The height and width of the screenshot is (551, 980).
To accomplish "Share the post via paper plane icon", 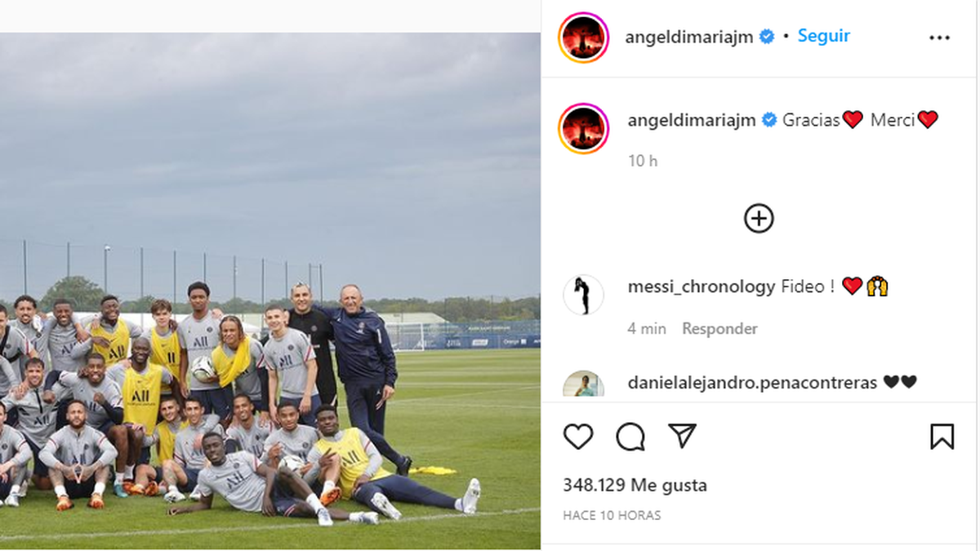I will pos(682,436).
